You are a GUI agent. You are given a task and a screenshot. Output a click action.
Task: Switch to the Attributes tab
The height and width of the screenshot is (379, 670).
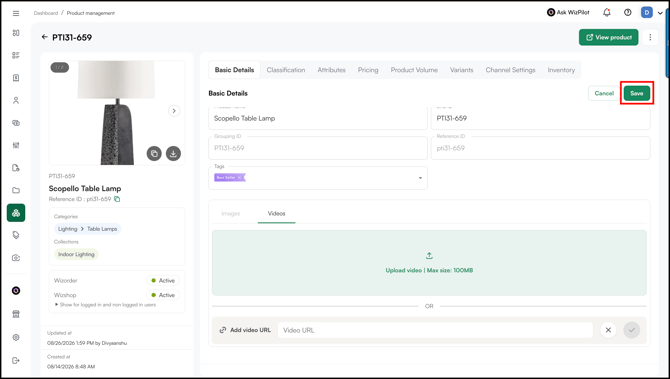pyautogui.click(x=331, y=70)
